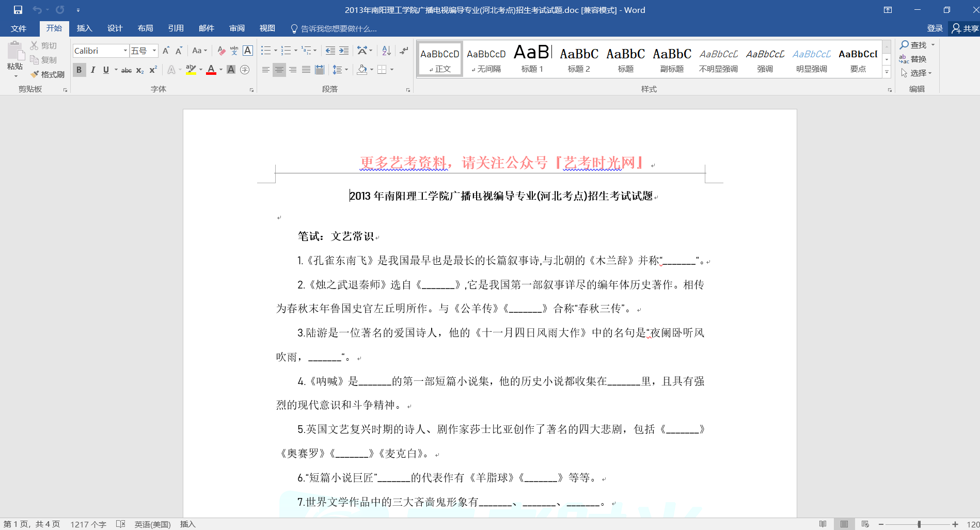980x530 pixels.
Task: Click the Save icon in title bar
Action: 18,10
